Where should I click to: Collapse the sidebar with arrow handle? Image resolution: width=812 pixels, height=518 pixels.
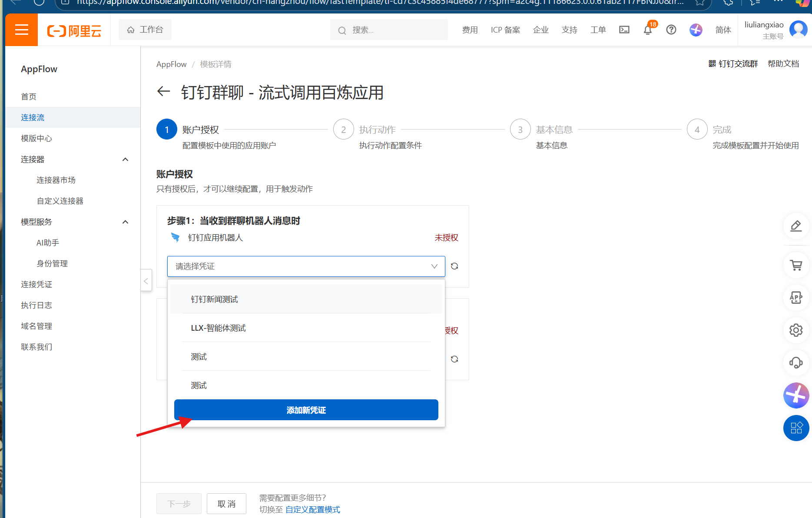146,281
